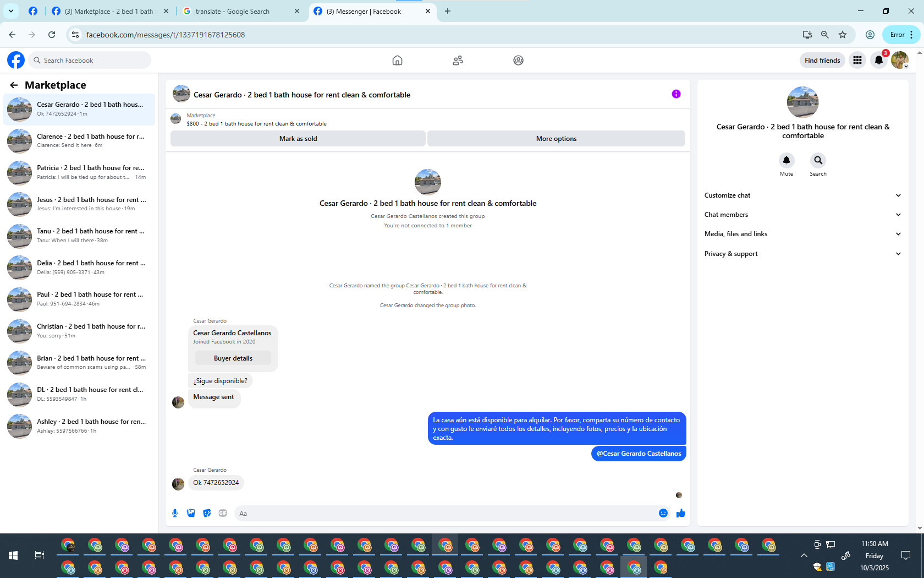
Task: Open Chrome Error menu button
Action: (901, 35)
